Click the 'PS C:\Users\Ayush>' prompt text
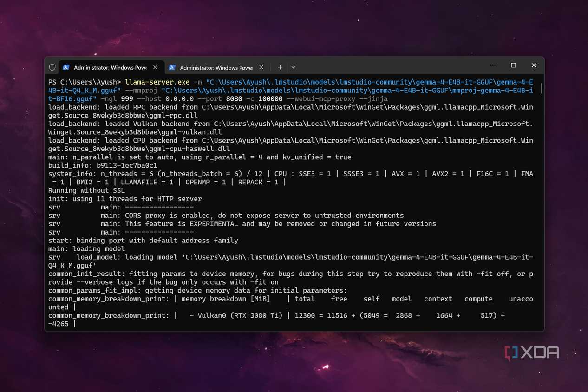This screenshot has width=588, height=392. tap(85, 82)
